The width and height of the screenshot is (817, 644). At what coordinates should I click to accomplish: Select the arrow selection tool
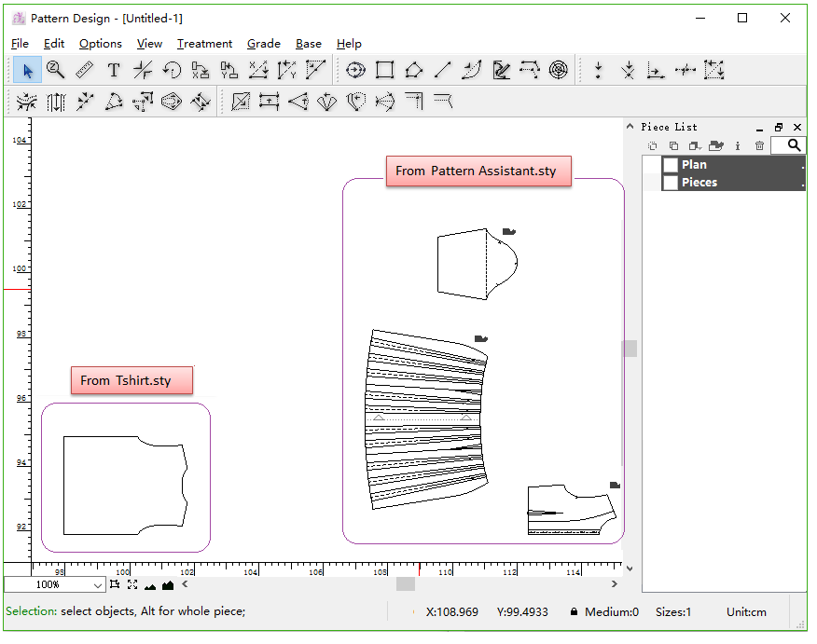pyautogui.click(x=27, y=70)
